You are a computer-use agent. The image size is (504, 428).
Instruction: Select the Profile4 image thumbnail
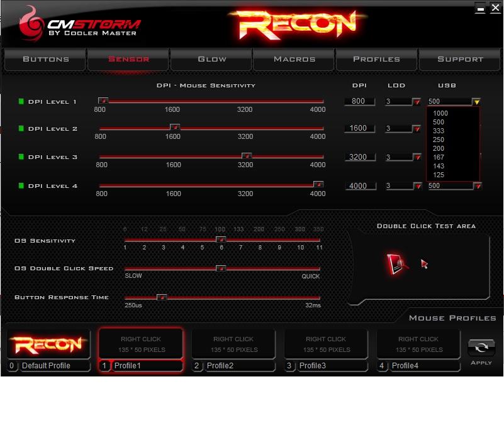coord(418,344)
